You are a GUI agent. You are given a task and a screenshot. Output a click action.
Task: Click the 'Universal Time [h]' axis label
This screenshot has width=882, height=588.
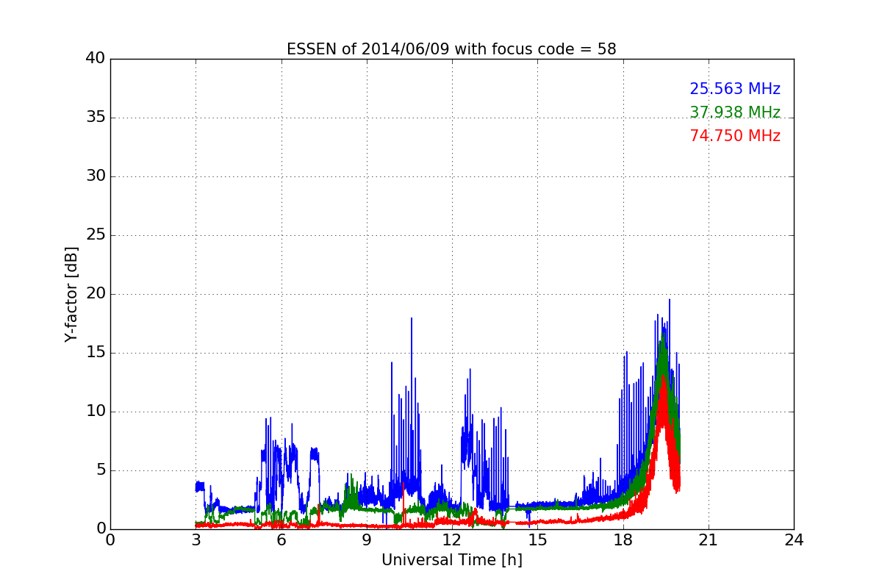[x=452, y=560]
